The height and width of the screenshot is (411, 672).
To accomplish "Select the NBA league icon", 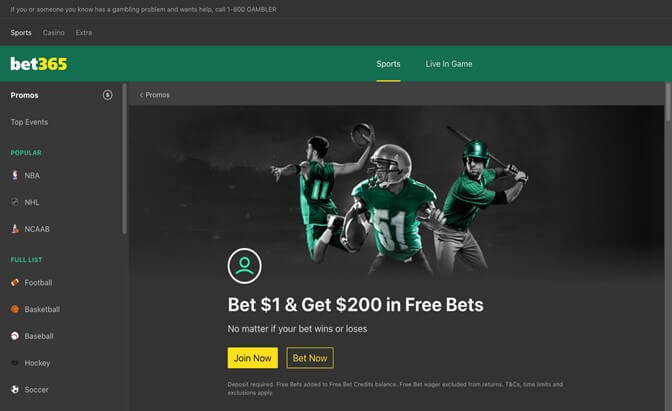I will pos(15,175).
